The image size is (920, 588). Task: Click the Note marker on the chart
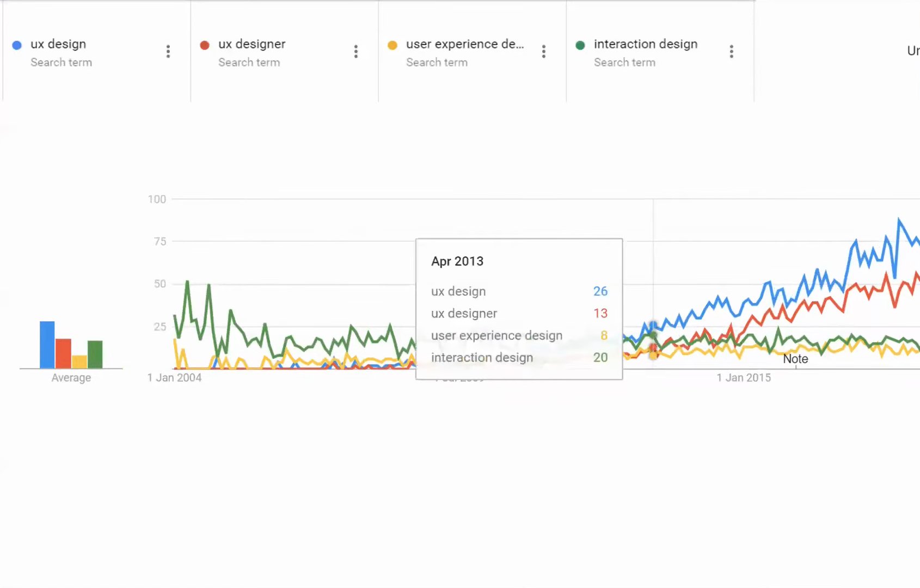[795, 359]
